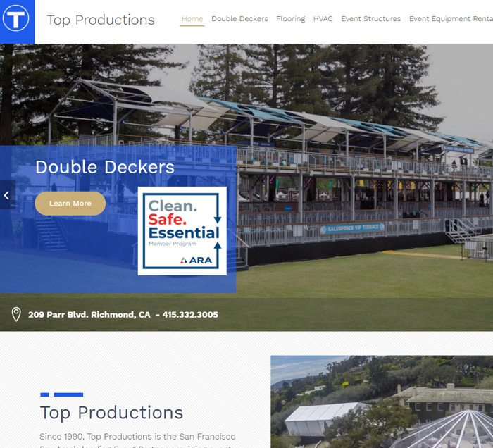Click the 209 Parr Blvd address text
The height and width of the screenshot is (448, 493).
[x=89, y=315]
